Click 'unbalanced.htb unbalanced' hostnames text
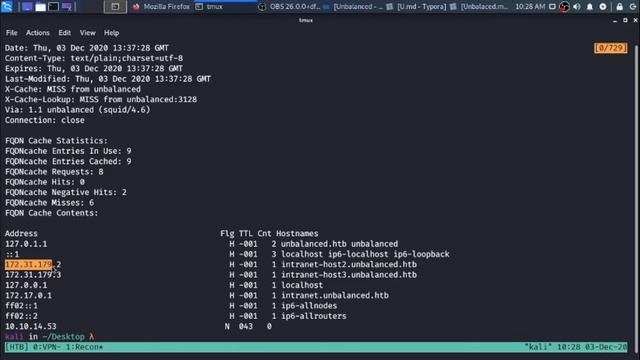 [339, 244]
